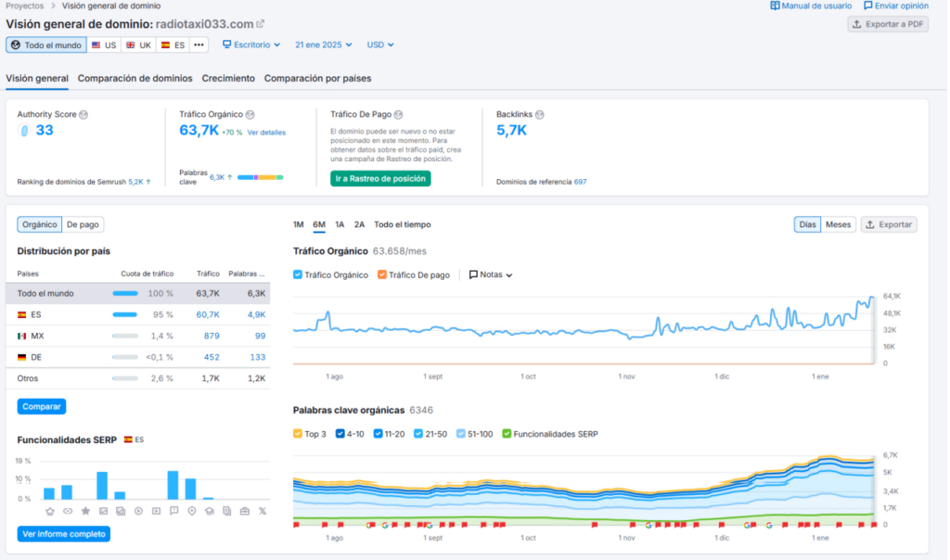Click the image pack SERP feature icon
Screen dimensions: 950x560
click(121, 511)
